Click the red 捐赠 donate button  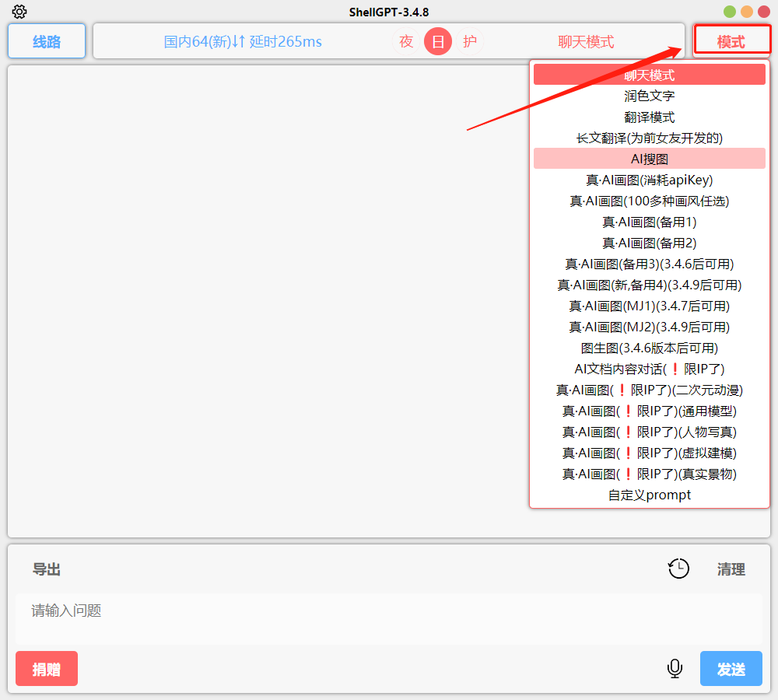pyautogui.click(x=47, y=669)
